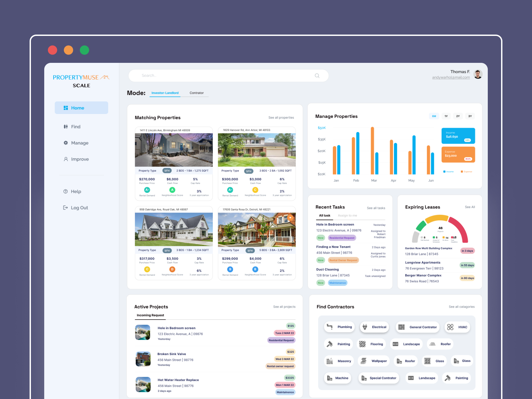Set chart range to 2Y

click(458, 116)
